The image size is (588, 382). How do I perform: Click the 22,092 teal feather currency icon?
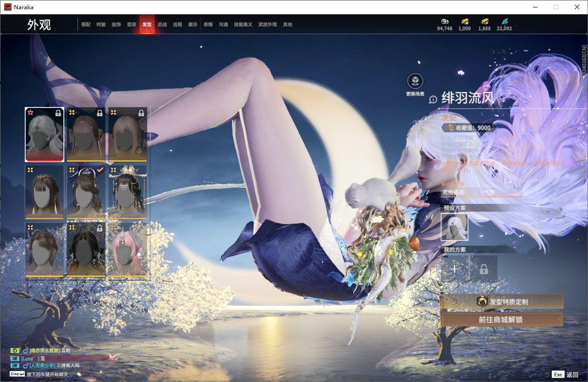point(504,22)
